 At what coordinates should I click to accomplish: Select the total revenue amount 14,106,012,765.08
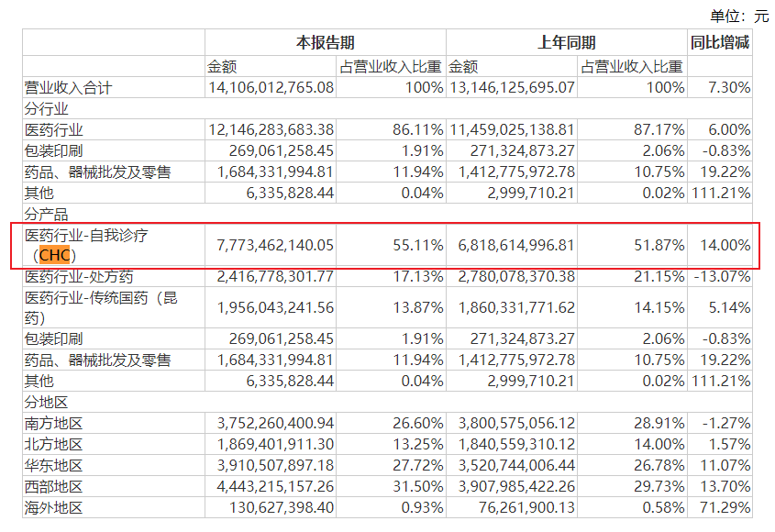coord(271,87)
